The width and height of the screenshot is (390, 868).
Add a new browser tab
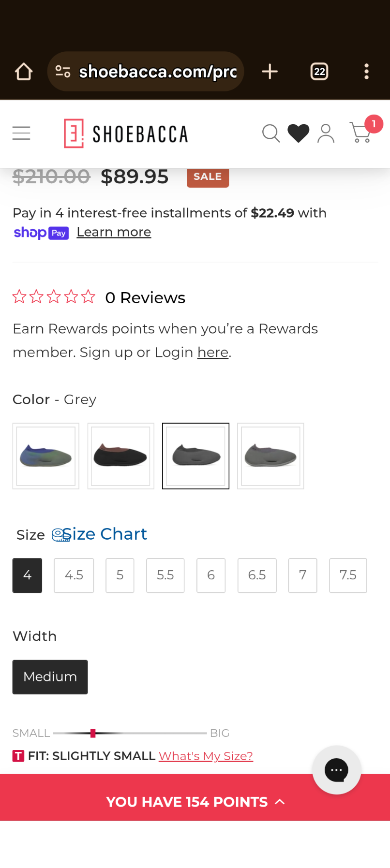(270, 72)
